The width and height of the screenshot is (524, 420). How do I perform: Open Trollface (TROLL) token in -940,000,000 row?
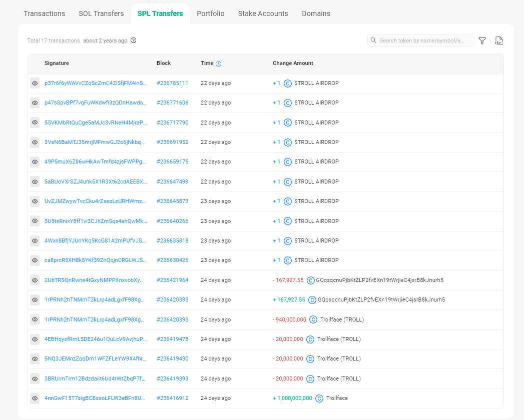[342, 319]
